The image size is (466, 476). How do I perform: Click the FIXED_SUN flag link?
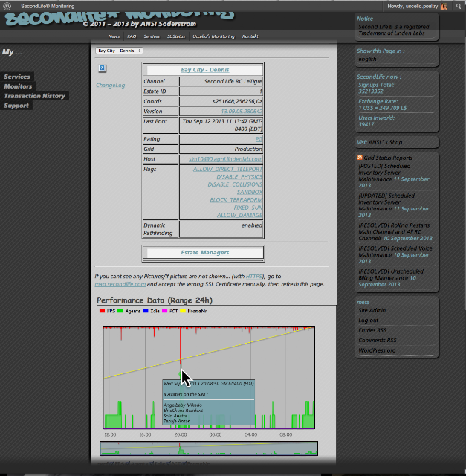coord(248,208)
